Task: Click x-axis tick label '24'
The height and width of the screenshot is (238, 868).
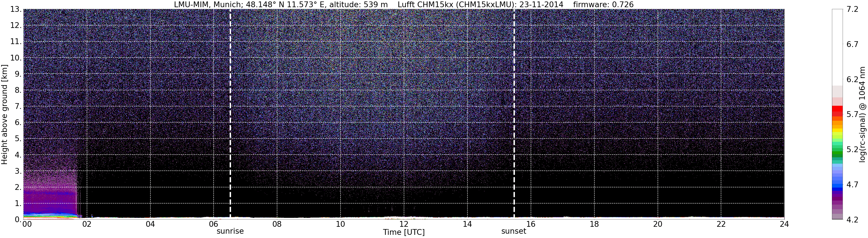Action: [784, 224]
